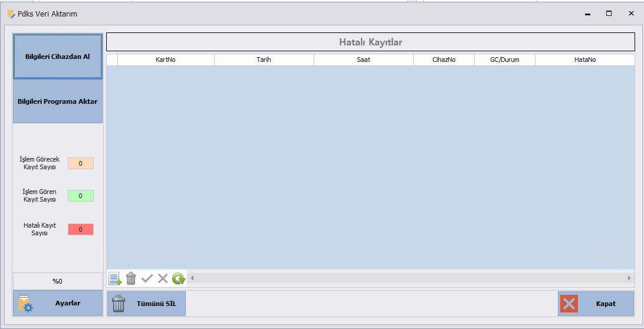Click the Kapat button
This screenshot has width=644, height=329.
pos(596,304)
